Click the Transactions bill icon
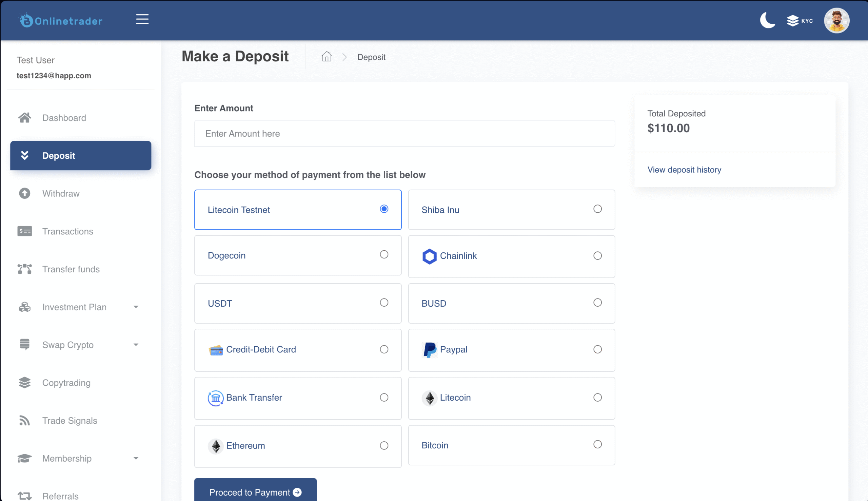The image size is (868, 501). coord(24,231)
